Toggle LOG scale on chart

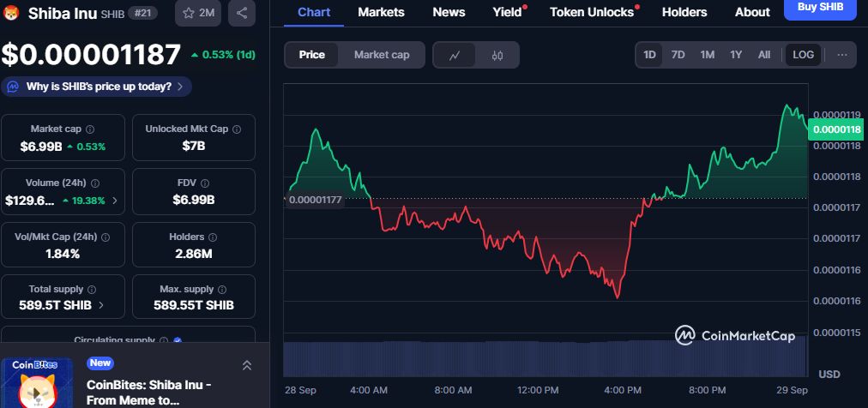pos(803,55)
